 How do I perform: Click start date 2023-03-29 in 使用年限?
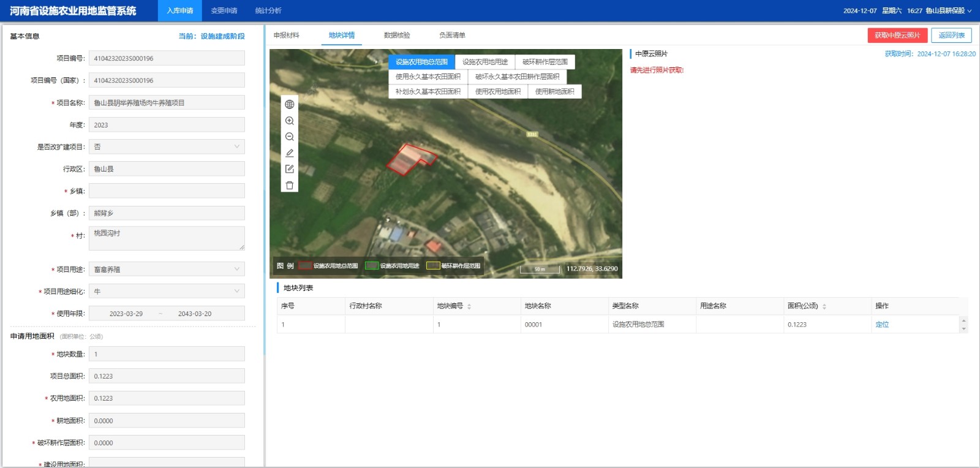pos(126,314)
